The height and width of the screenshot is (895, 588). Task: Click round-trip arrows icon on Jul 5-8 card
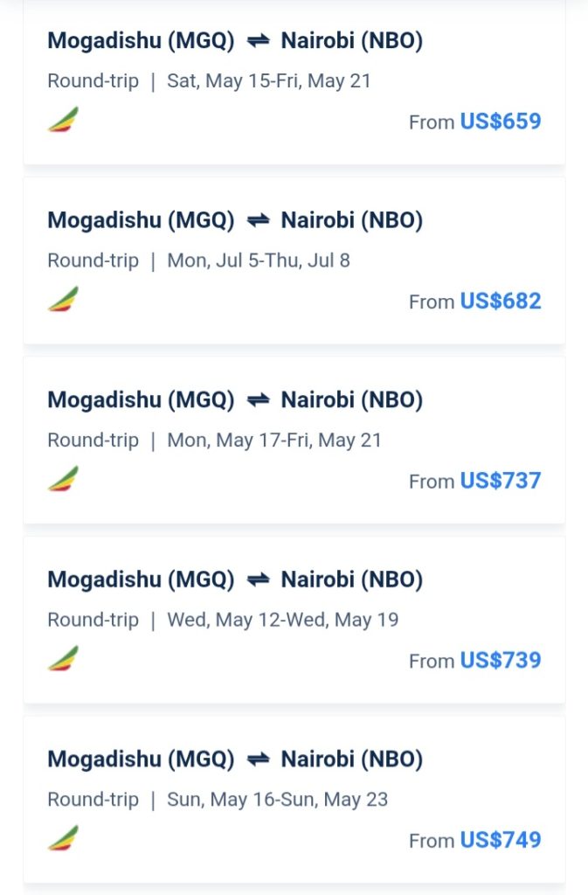click(258, 220)
